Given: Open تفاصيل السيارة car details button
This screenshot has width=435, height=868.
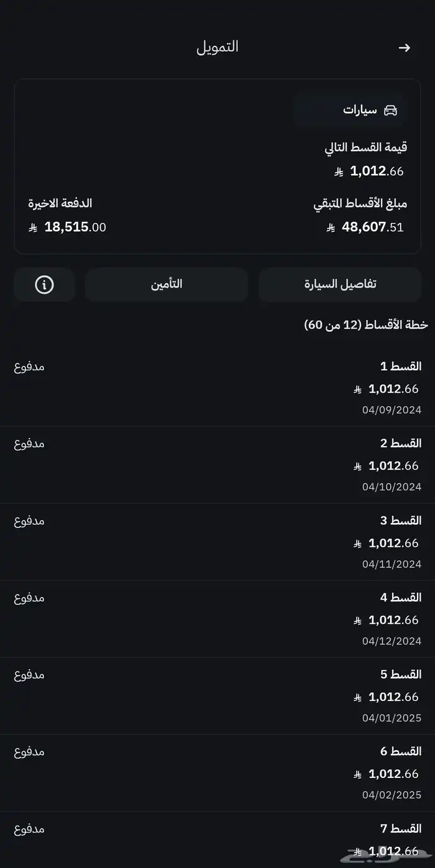Looking at the screenshot, I should pyautogui.click(x=340, y=285).
